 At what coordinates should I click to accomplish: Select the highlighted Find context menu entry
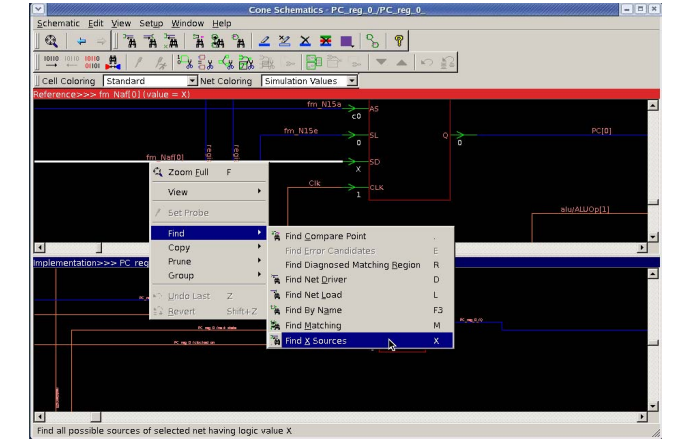click(x=209, y=234)
